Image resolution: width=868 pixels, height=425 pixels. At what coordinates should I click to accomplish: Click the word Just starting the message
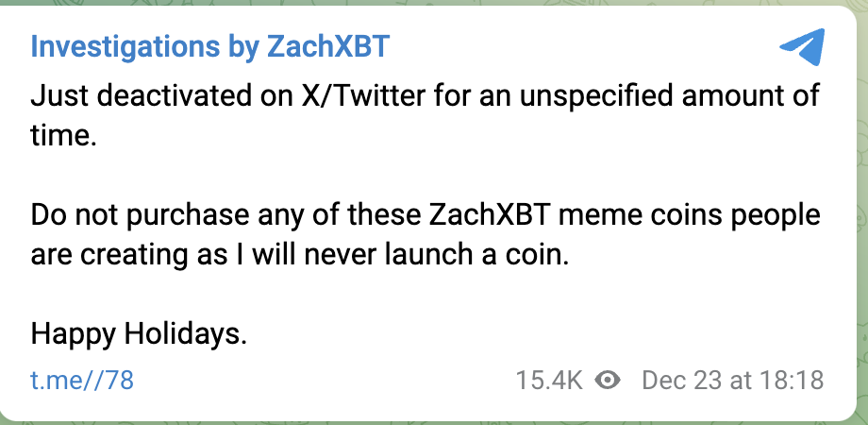[x=59, y=95]
